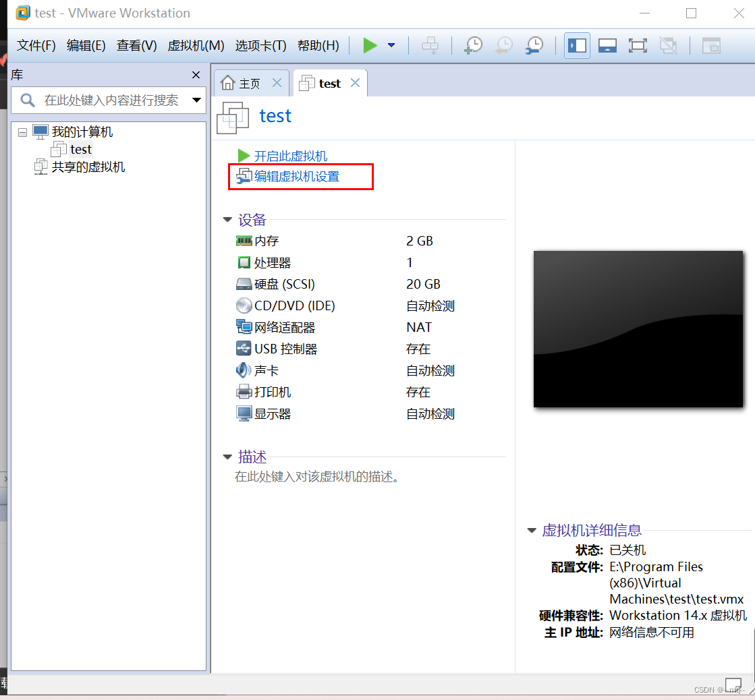Select the test VM in library tree
755x700 pixels.
80,150
